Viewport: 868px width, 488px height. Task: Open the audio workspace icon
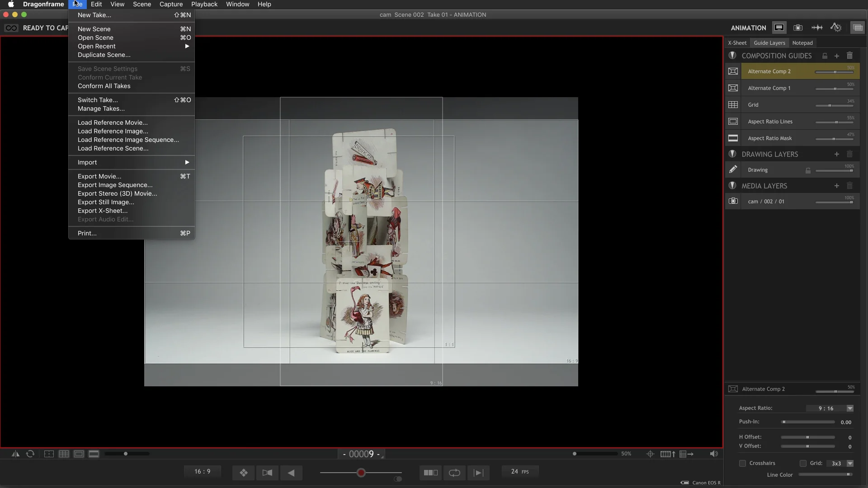point(817,28)
